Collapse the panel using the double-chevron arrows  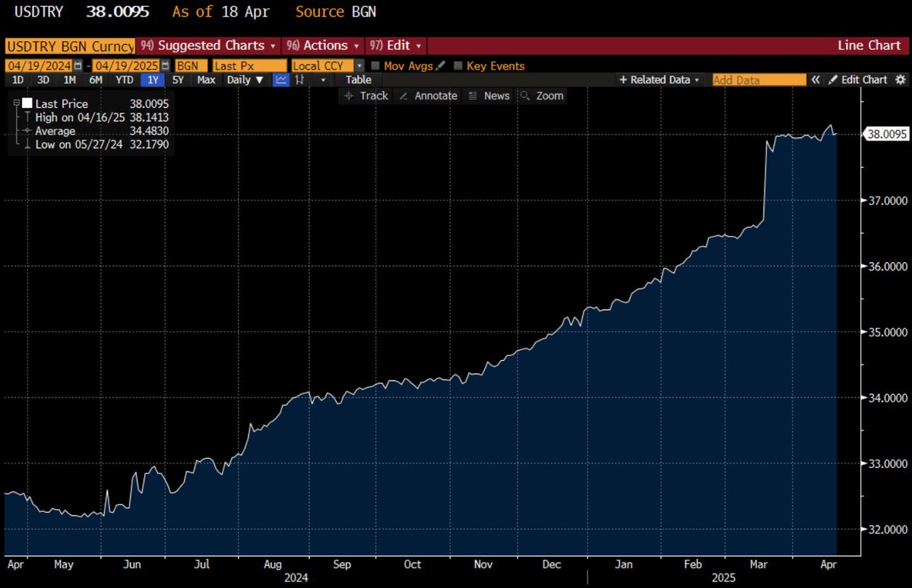(x=815, y=80)
